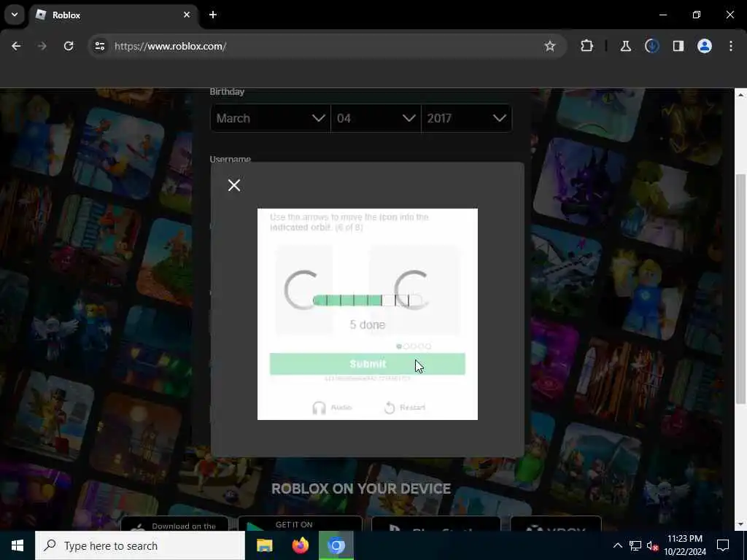747x560 pixels.
Task: Click Get it on Google Play badge
Action: [300, 524]
